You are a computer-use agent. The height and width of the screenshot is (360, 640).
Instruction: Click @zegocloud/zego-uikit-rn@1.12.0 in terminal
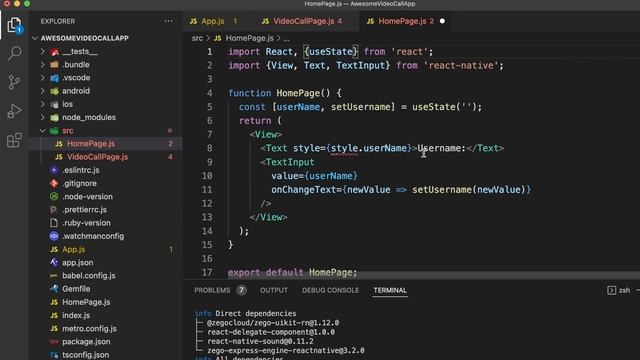click(x=273, y=322)
